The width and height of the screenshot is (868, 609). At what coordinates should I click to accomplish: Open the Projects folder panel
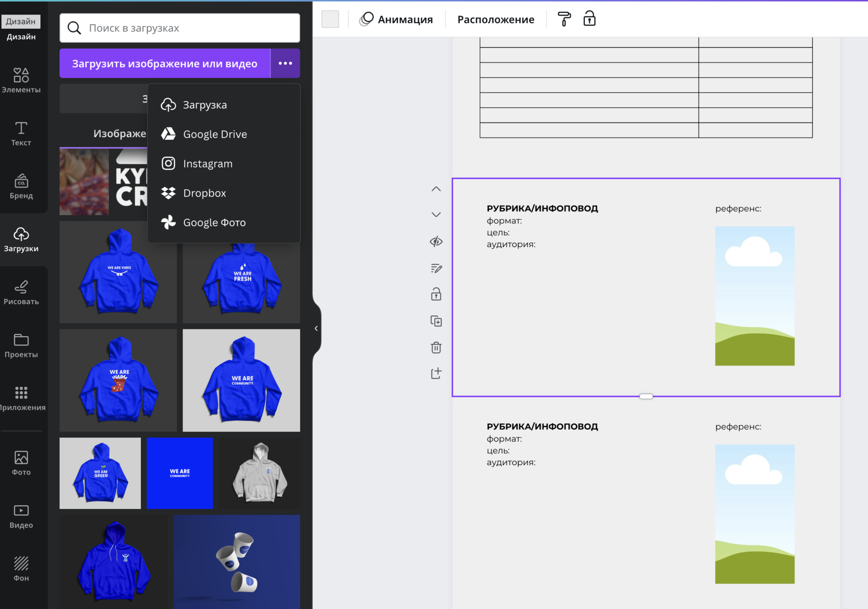[21, 345]
